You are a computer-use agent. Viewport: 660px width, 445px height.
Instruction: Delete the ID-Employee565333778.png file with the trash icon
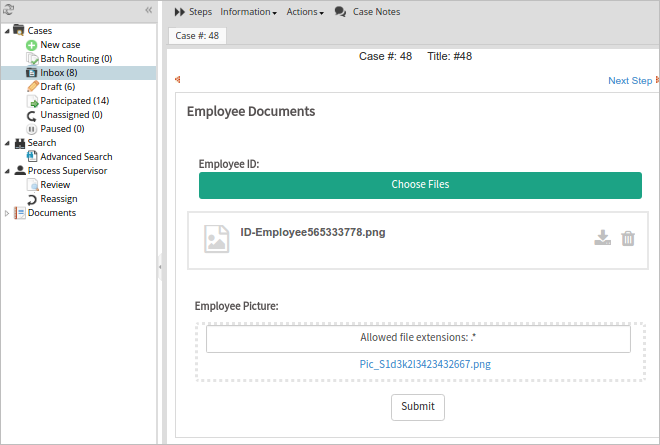(x=628, y=238)
